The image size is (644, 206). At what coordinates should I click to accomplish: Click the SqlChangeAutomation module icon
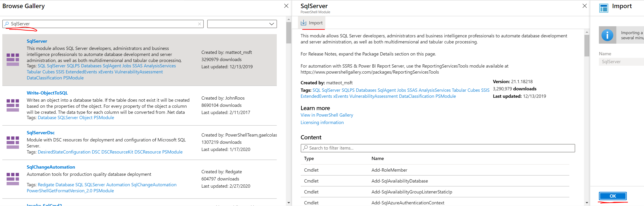pyautogui.click(x=13, y=179)
